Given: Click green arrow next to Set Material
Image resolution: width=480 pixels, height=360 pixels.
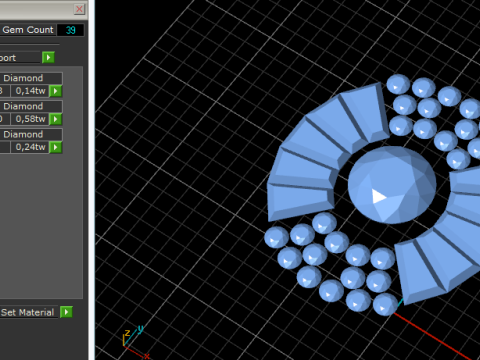Looking at the screenshot, I should click(66, 312).
